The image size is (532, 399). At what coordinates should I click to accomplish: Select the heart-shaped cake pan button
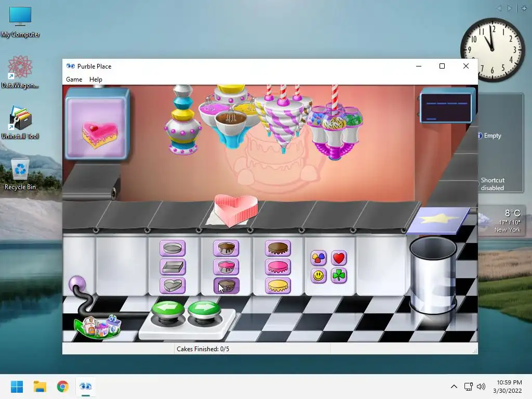click(x=172, y=285)
